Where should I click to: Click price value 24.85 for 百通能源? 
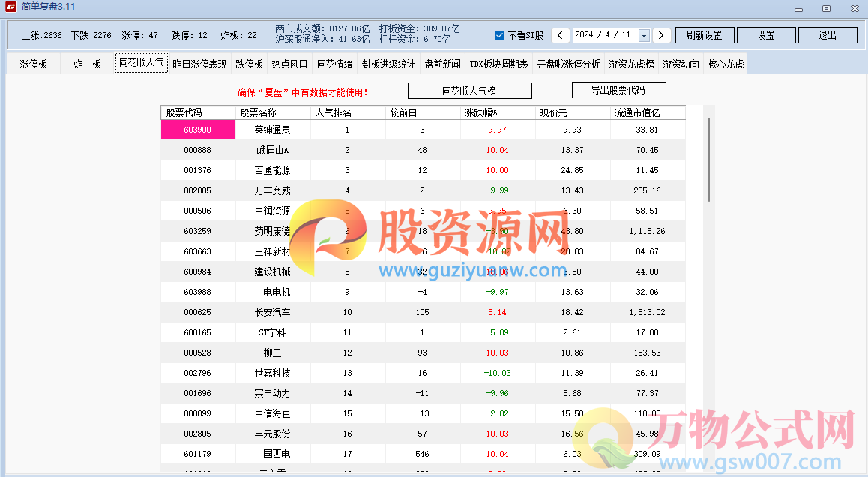pyautogui.click(x=573, y=171)
